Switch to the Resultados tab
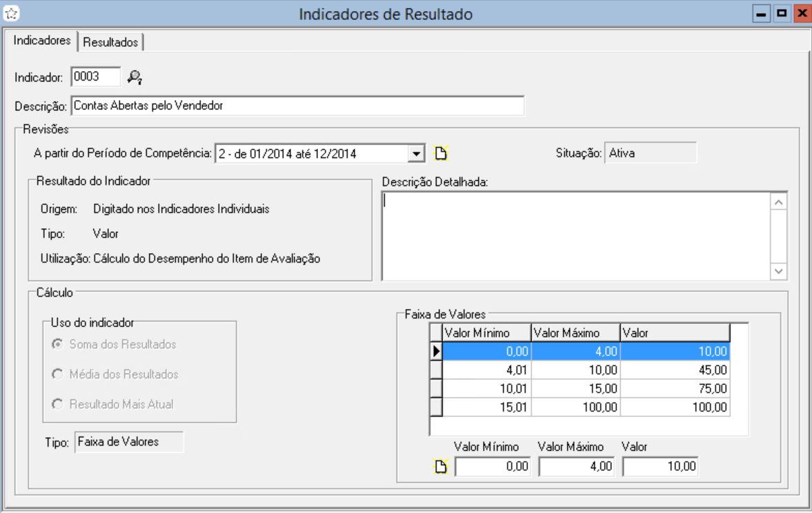The height and width of the screenshot is (513, 812). pos(110,42)
